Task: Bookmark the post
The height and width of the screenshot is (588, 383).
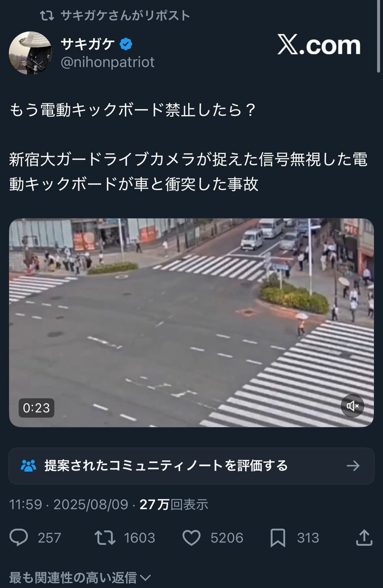Action: click(x=278, y=538)
